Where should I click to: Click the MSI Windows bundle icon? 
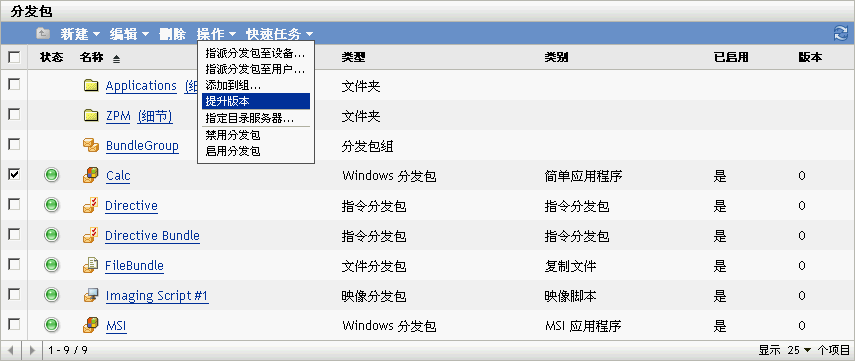click(91, 326)
